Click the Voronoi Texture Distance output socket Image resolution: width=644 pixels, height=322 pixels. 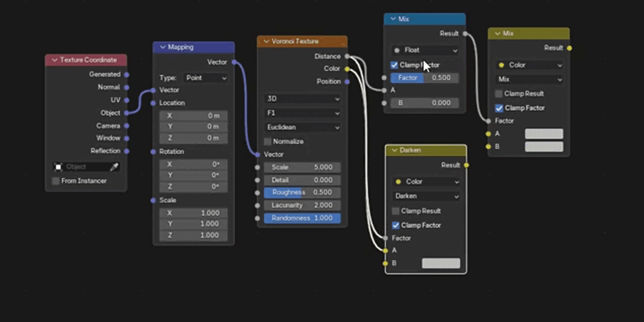pos(347,56)
